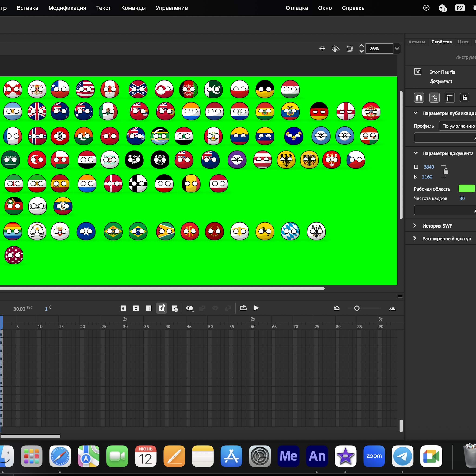Open the 26% zoom dropdown arrow
Viewport: 476px width, 476px height.
397,49
